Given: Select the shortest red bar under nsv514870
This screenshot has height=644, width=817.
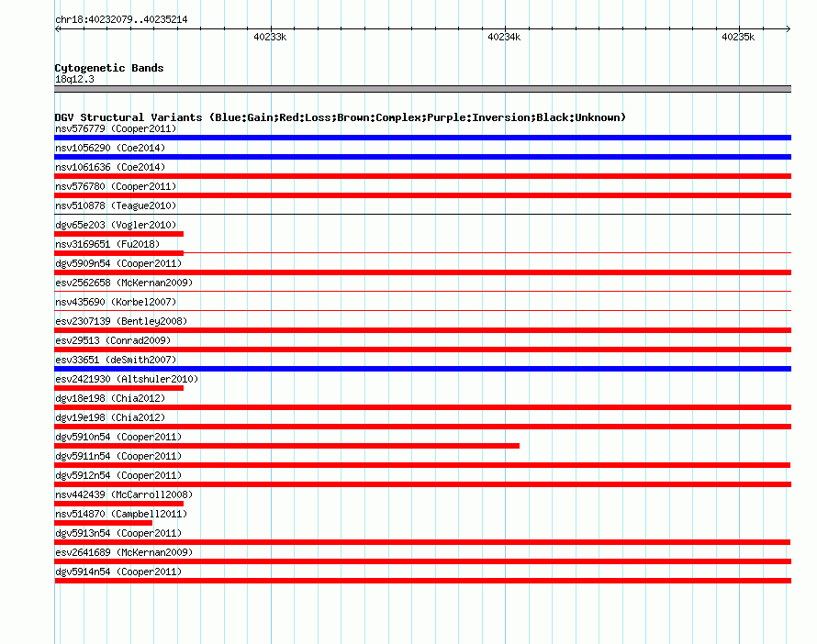Looking at the screenshot, I should (103, 523).
